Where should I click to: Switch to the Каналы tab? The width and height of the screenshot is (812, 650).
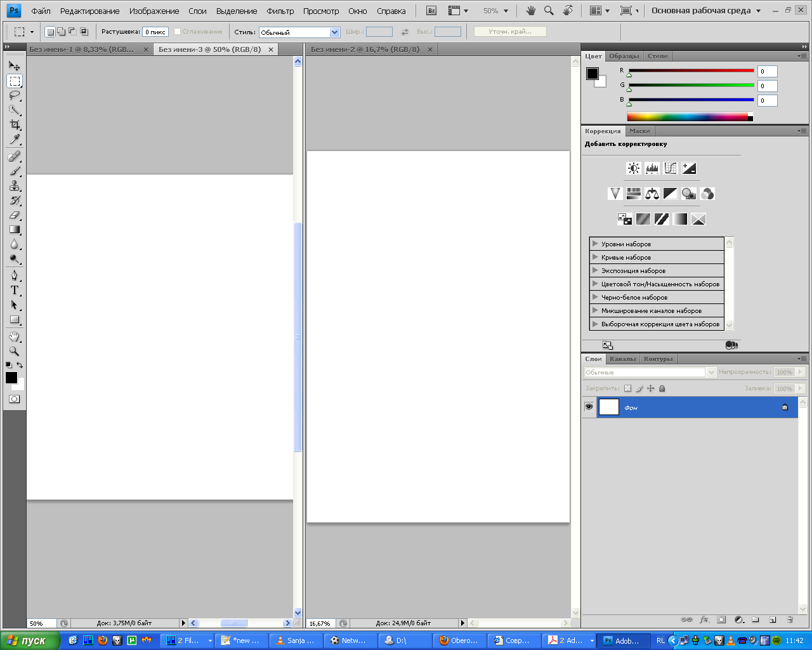[622, 359]
